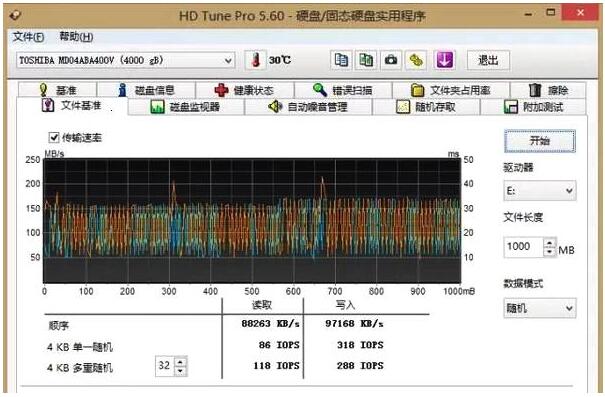This screenshot has height=397, width=605.
Task: Click the HD Tune app icon in the title bar
Action: click(15, 15)
